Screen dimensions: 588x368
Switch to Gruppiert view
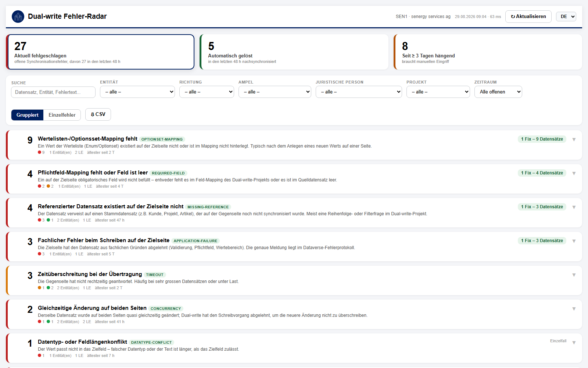click(x=28, y=115)
